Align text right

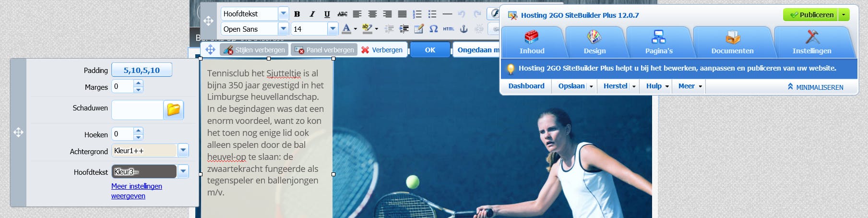pos(387,14)
